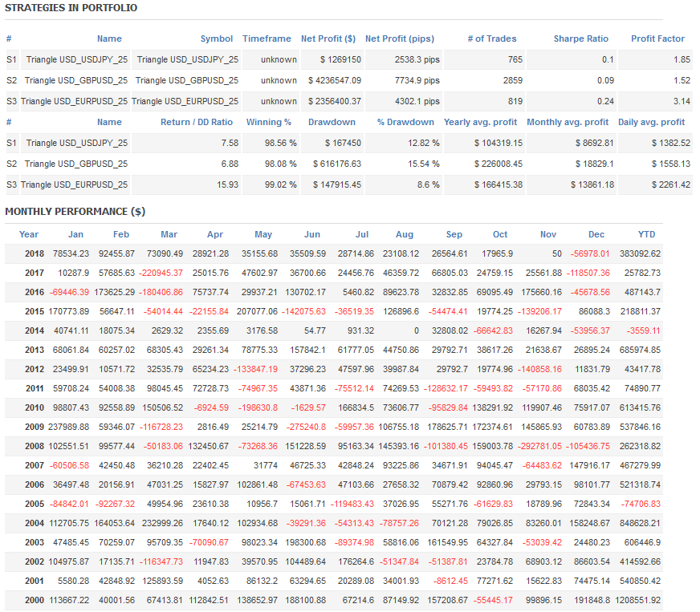Click the Symbol column header
This screenshot has width=700, height=612.
217,39
